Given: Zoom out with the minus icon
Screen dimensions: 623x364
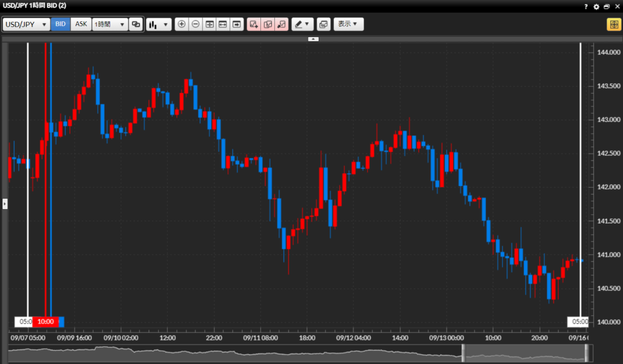Looking at the screenshot, I should [x=195, y=24].
